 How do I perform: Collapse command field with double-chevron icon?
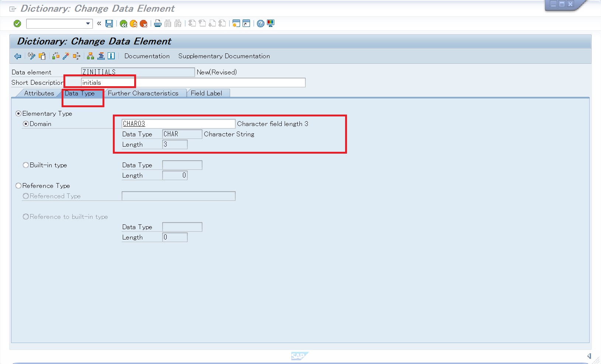point(99,23)
